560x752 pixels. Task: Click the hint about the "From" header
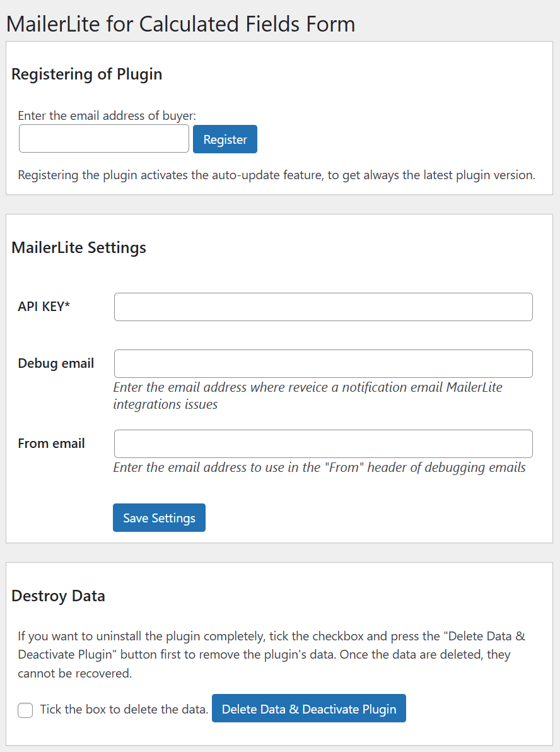[319, 467]
